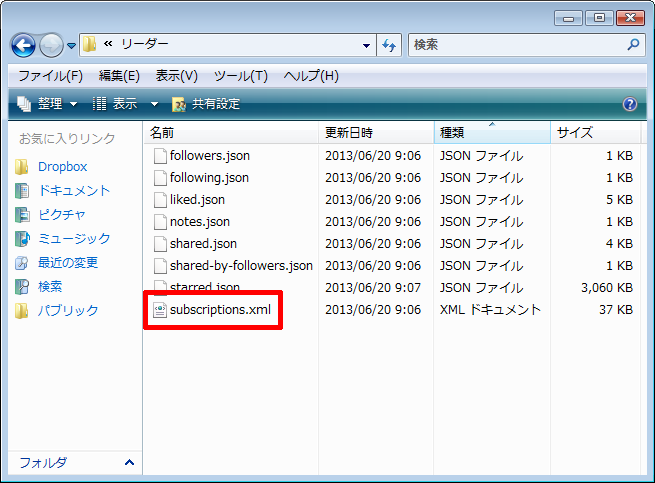Click the 2013/06/20 9:07 date cell

(373, 287)
